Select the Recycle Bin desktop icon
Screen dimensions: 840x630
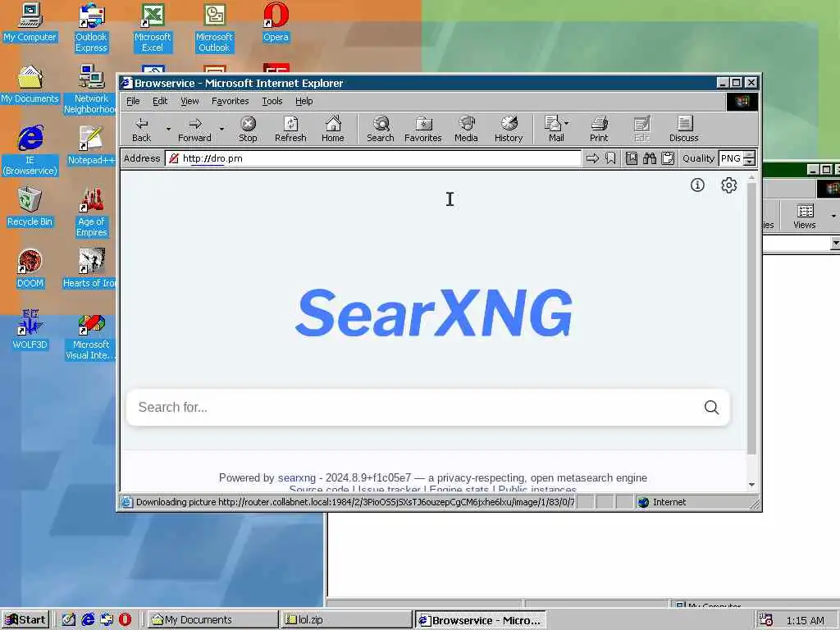30,208
